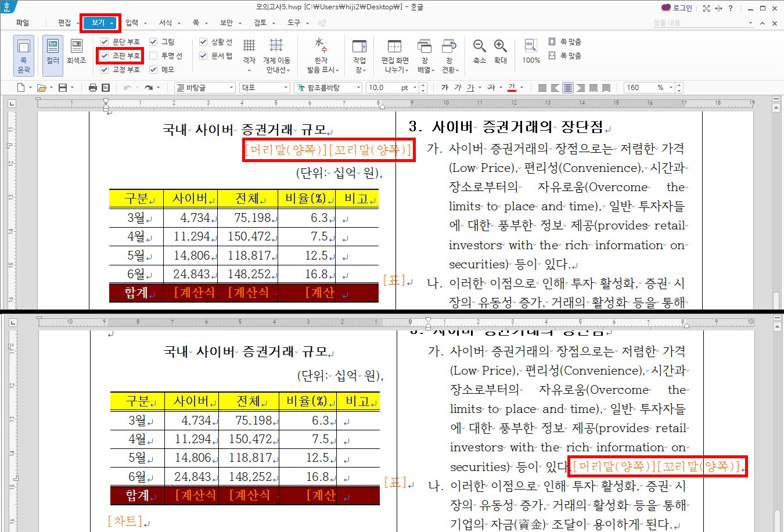Open the 10.0 pt font size dropdown
The height and width of the screenshot is (532, 784).
[x=414, y=88]
